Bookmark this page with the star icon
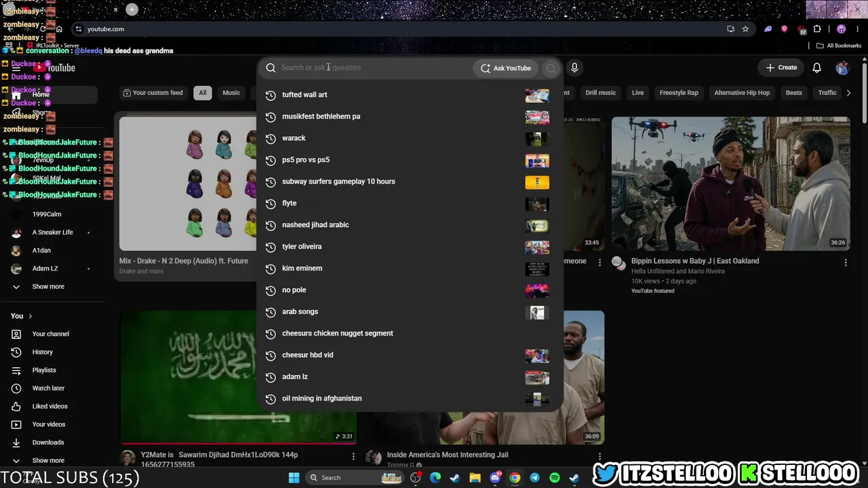This screenshot has width=868, height=488. pyautogui.click(x=745, y=29)
